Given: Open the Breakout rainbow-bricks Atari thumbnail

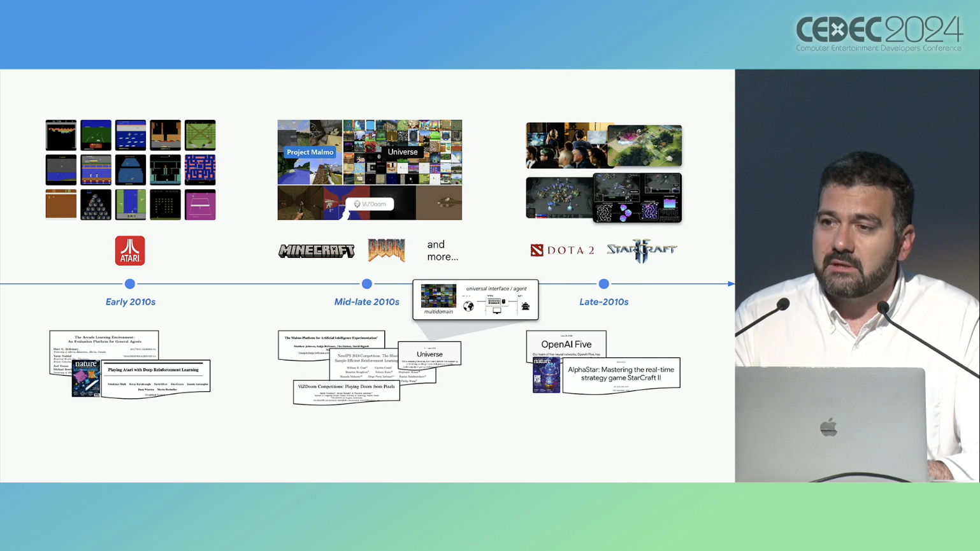Looking at the screenshot, I should pos(61,135).
